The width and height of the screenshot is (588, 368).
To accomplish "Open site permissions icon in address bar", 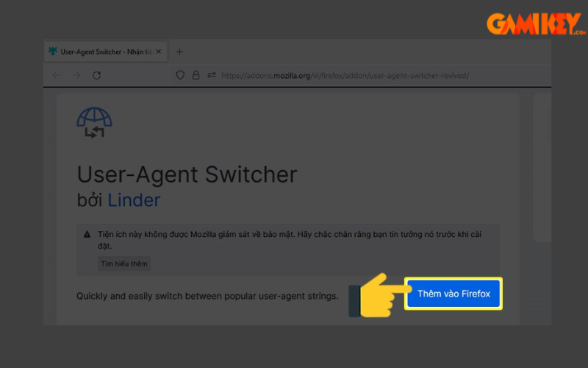I will point(212,75).
